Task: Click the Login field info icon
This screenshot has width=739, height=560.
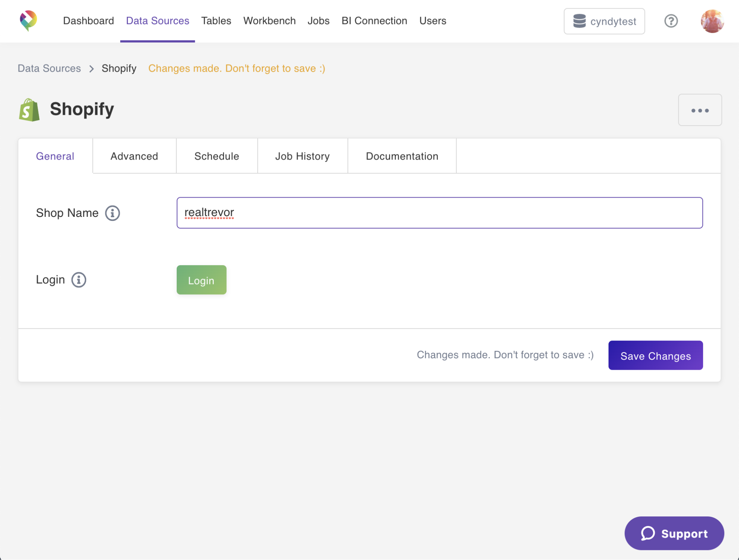Action: tap(78, 279)
